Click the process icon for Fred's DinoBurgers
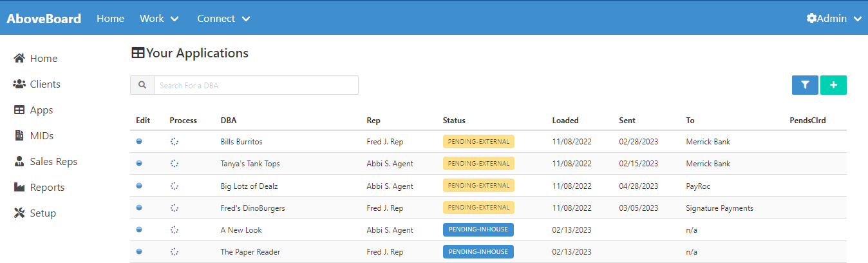This screenshot has height=263, width=868. [x=174, y=208]
